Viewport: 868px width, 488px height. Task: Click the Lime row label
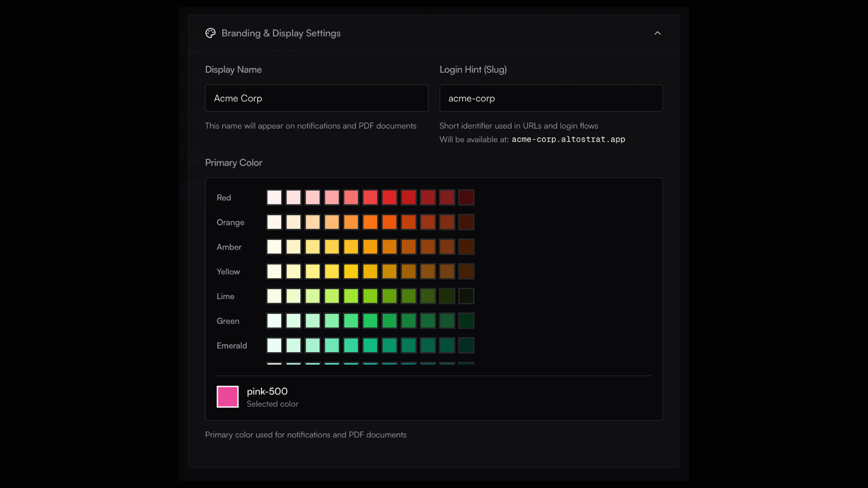pos(226,296)
